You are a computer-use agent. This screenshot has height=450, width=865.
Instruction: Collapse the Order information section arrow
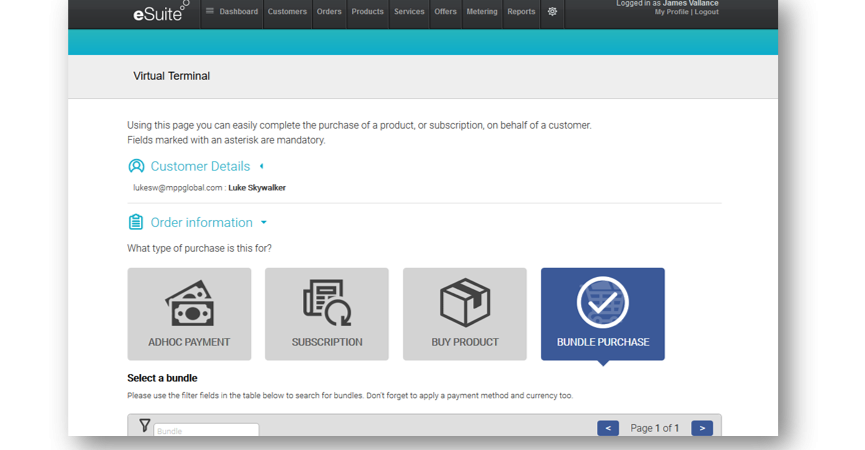click(264, 223)
